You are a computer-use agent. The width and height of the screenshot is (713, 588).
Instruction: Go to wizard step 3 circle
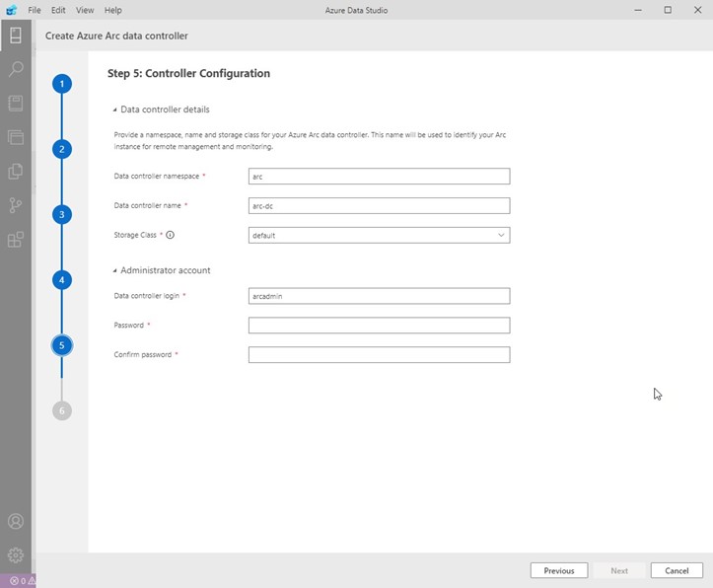62,215
